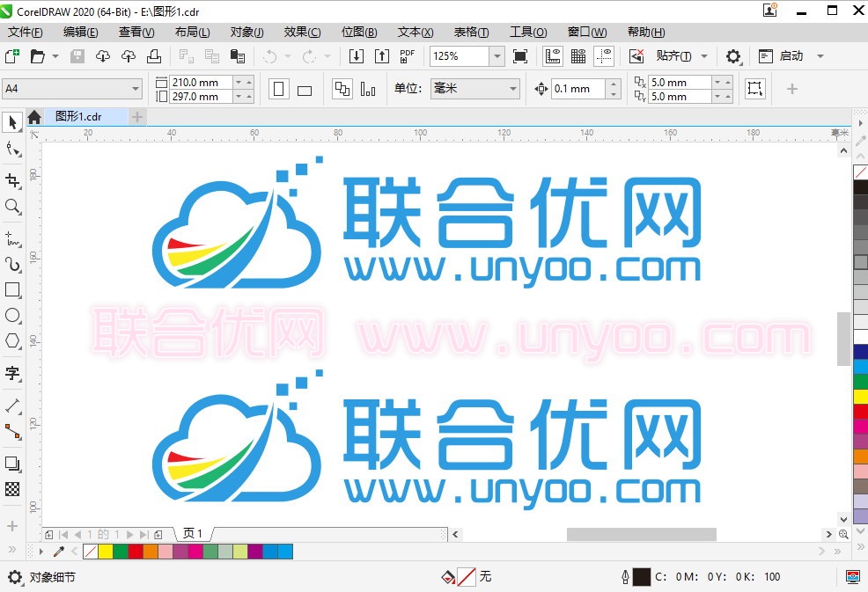
Task: Click the nudge distance 0.1 mm field
Action: (577, 89)
